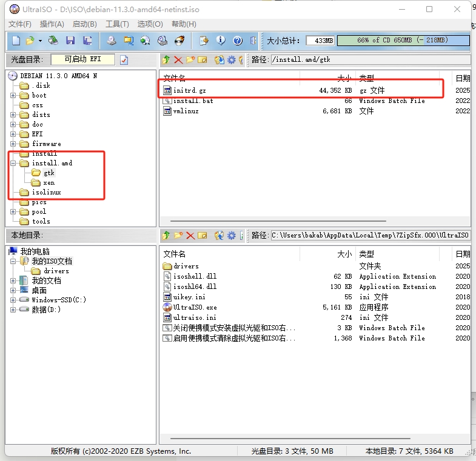Open the 文件(F) menu
The height and width of the screenshot is (461, 476).
[20, 24]
